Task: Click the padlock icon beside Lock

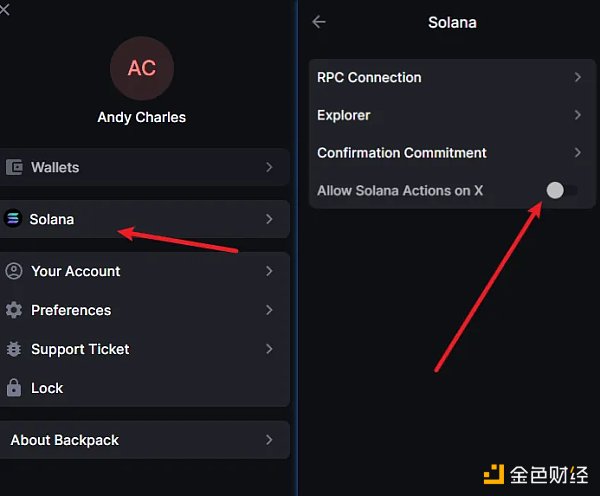Action: [x=14, y=388]
